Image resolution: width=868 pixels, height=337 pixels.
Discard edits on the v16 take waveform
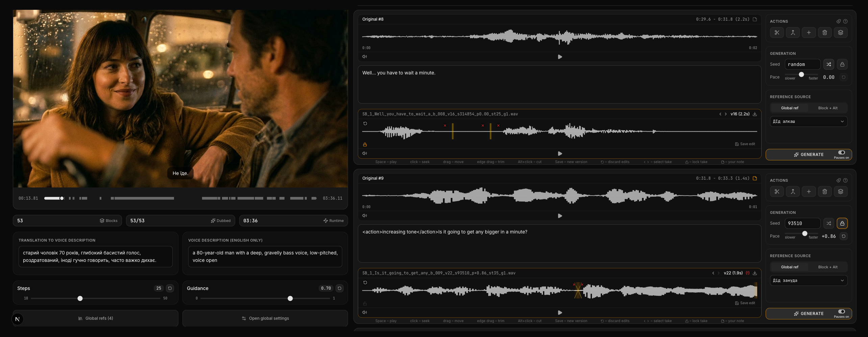pos(365,123)
